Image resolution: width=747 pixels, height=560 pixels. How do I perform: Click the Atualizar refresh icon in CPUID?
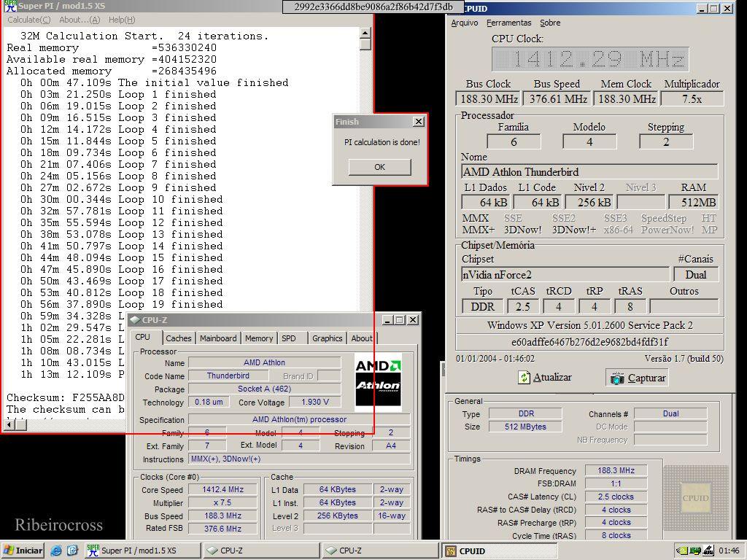tap(524, 378)
